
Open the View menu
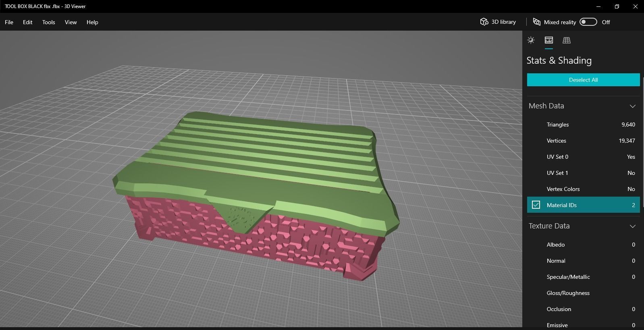[x=71, y=22]
